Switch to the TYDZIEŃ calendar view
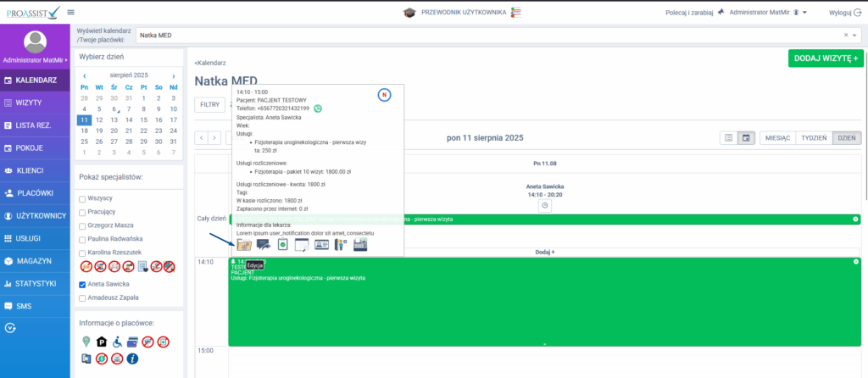 [813, 137]
